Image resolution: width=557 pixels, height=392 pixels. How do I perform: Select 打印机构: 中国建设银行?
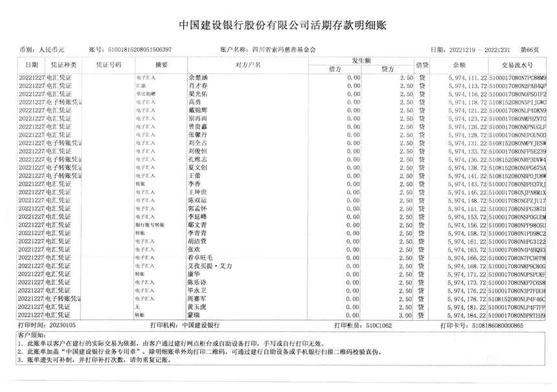point(185,325)
